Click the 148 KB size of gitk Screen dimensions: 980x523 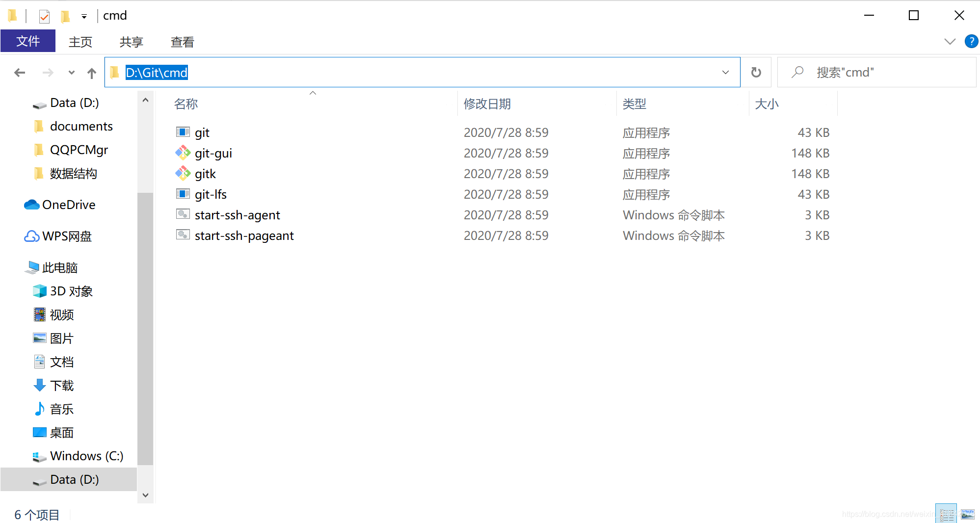[810, 174]
